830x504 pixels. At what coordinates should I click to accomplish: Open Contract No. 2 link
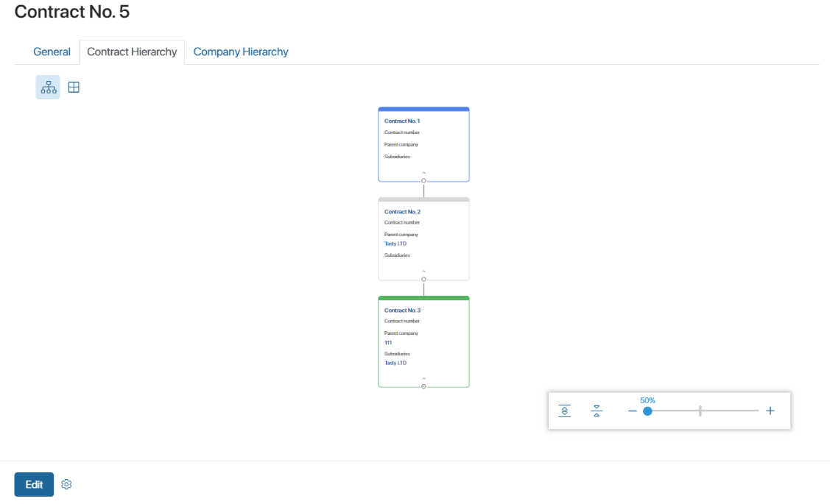[x=402, y=212]
